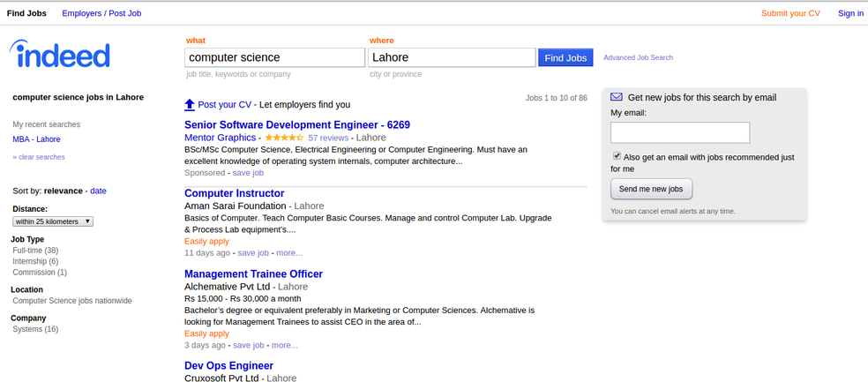Expand more options for Management Trainee Officer
Viewport: 868px width, 382px height.
284,345
